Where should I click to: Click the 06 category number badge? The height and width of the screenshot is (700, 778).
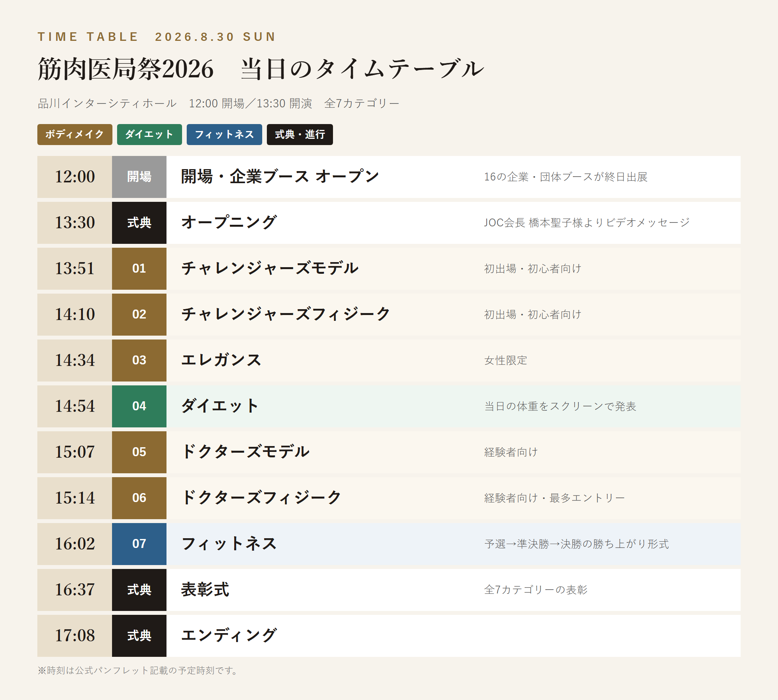[139, 498]
